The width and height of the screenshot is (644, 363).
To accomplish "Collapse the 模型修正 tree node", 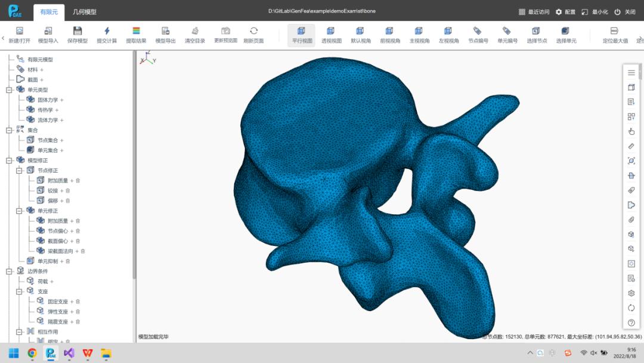I will [x=9, y=161].
